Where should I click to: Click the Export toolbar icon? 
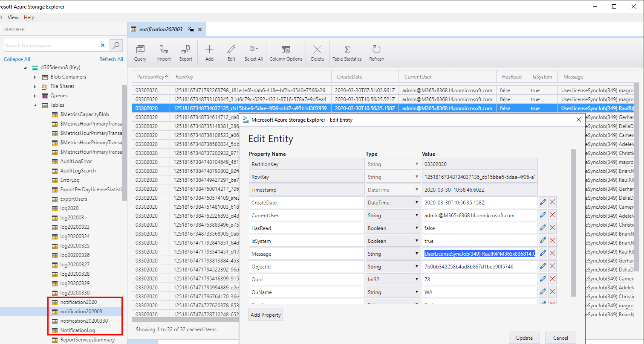pyautogui.click(x=185, y=53)
